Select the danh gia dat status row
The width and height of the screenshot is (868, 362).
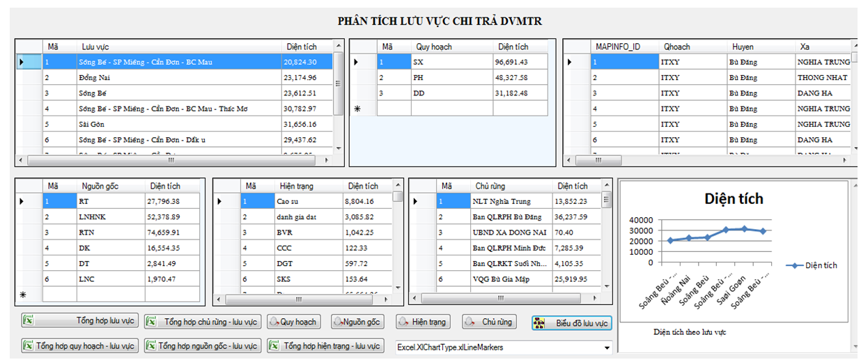click(304, 217)
